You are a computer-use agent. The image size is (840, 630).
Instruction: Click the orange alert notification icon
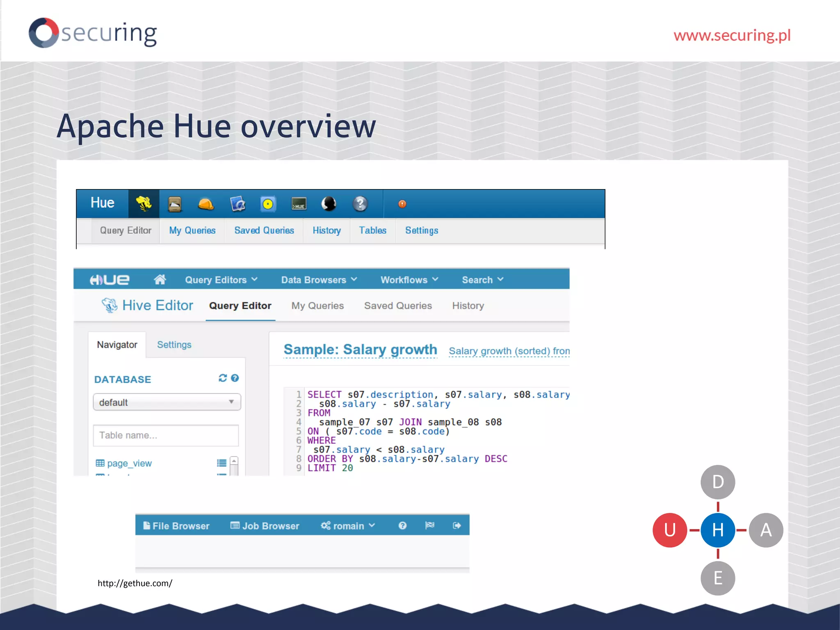coord(402,204)
